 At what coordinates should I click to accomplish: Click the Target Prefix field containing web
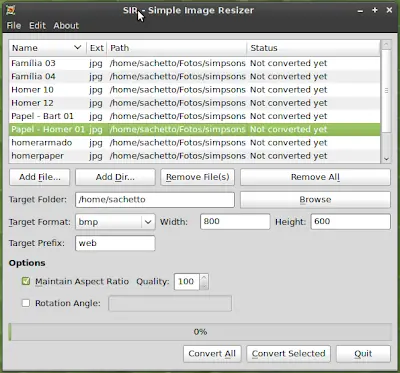coord(115,243)
